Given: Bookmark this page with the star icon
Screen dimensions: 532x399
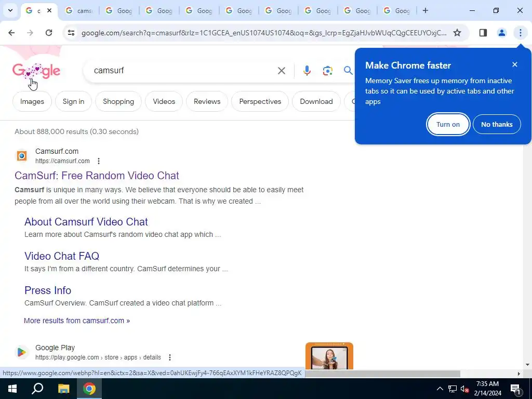Looking at the screenshot, I should click(x=457, y=33).
